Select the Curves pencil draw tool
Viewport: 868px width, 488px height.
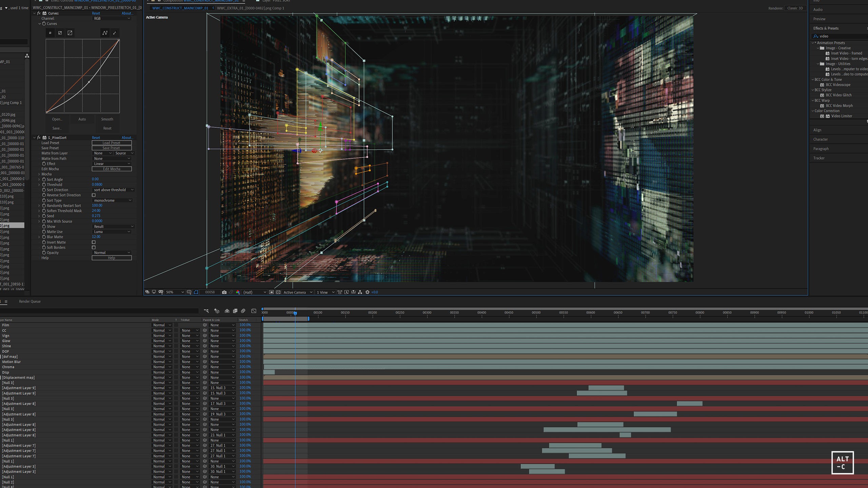click(115, 33)
